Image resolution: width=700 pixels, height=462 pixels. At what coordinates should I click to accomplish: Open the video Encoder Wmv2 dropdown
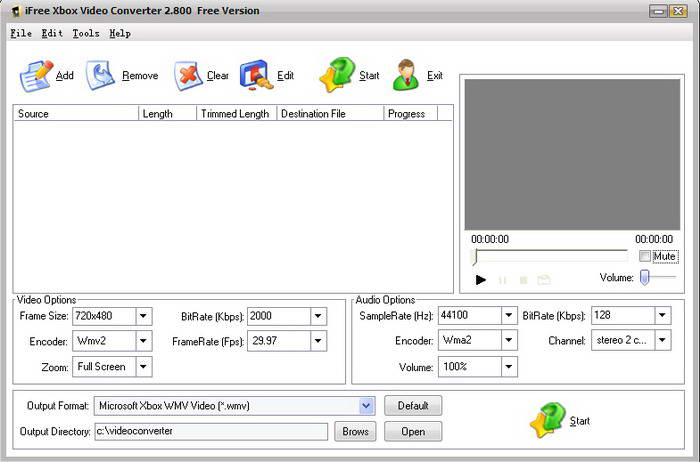[x=143, y=341]
